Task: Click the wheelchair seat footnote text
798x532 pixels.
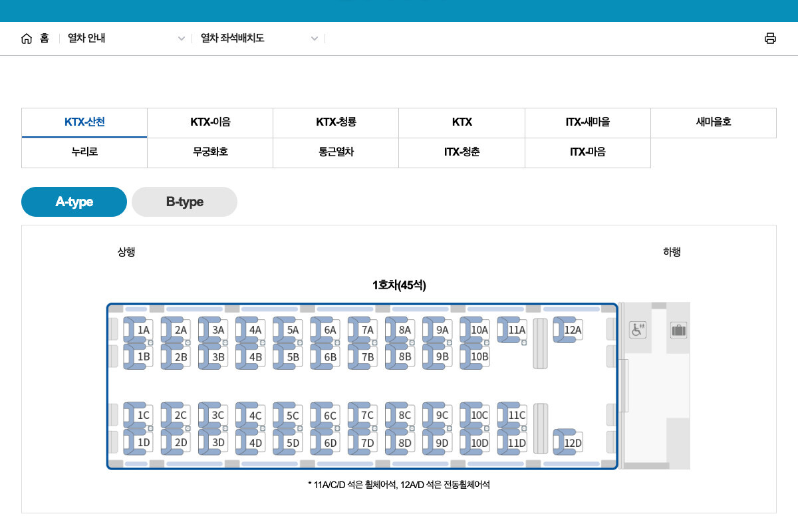Action: point(399,485)
